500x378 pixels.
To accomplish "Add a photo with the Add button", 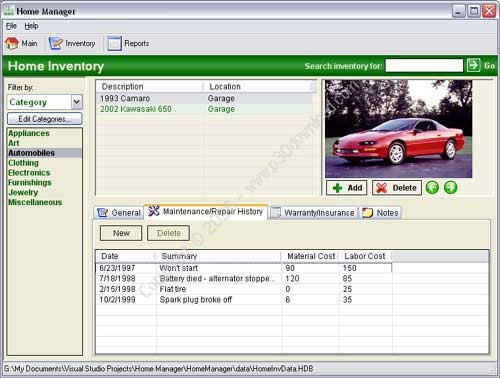I will pyautogui.click(x=347, y=188).
